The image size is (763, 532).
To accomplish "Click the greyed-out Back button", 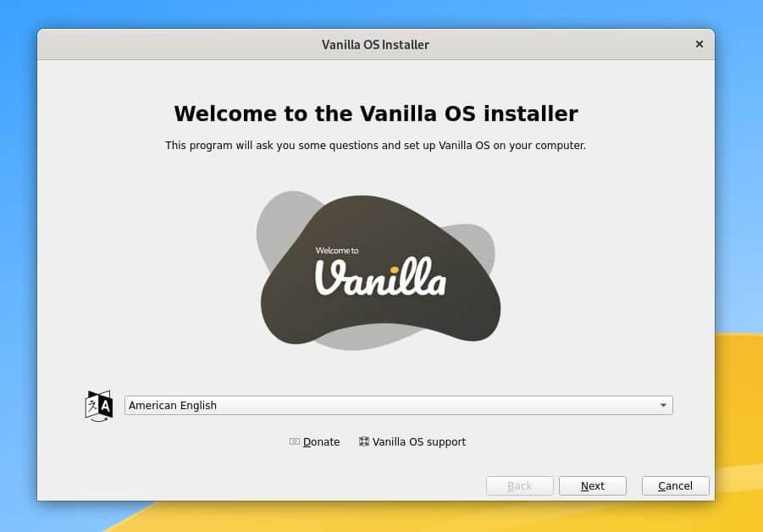I will 520,485.
